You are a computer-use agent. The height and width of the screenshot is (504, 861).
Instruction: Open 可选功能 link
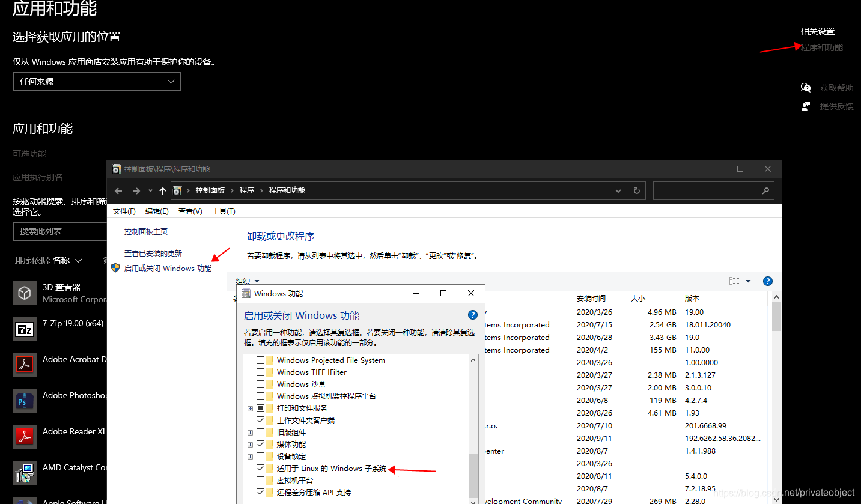29,154
